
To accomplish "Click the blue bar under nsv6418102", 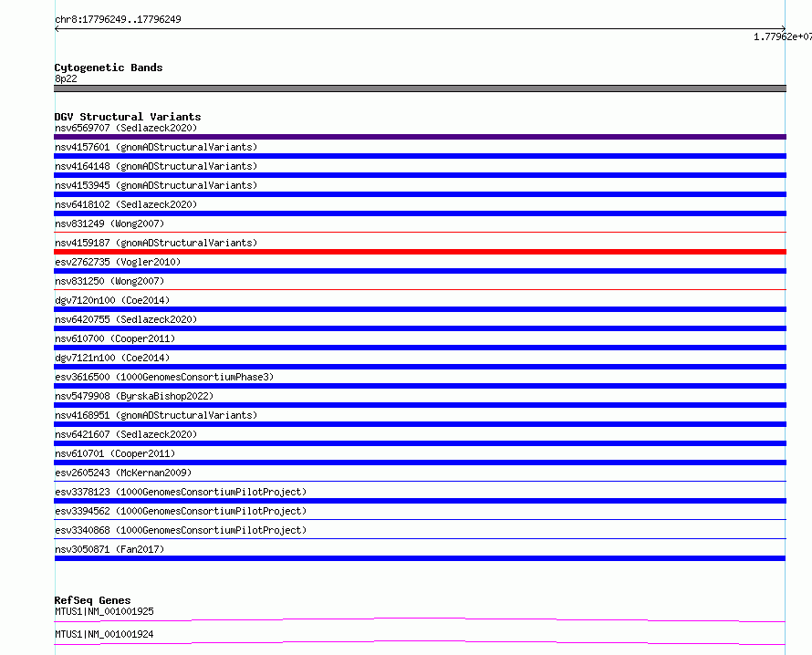I will [420, 213].
